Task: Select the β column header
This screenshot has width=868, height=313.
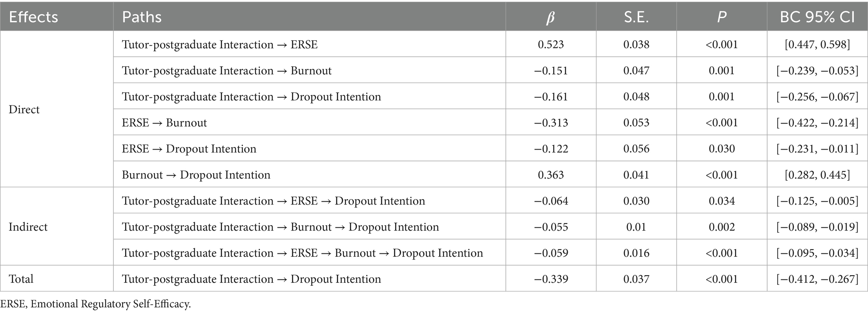Action: click(551, 17)
